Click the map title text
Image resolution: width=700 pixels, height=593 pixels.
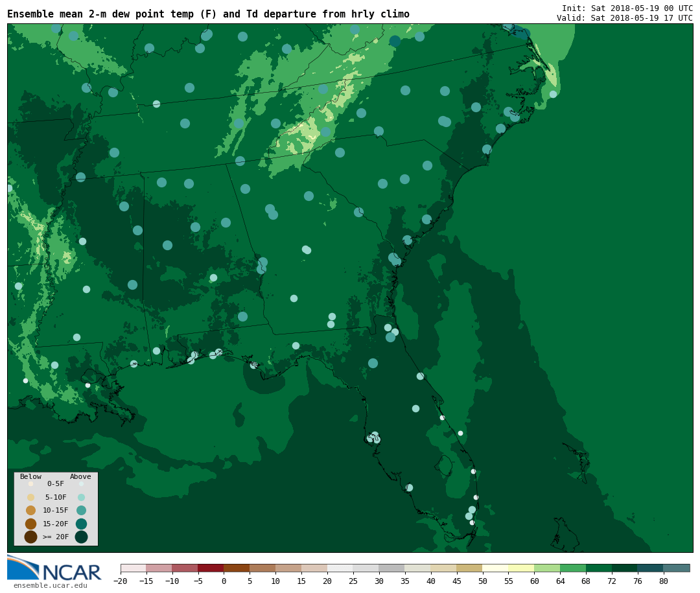pos(208,14)
